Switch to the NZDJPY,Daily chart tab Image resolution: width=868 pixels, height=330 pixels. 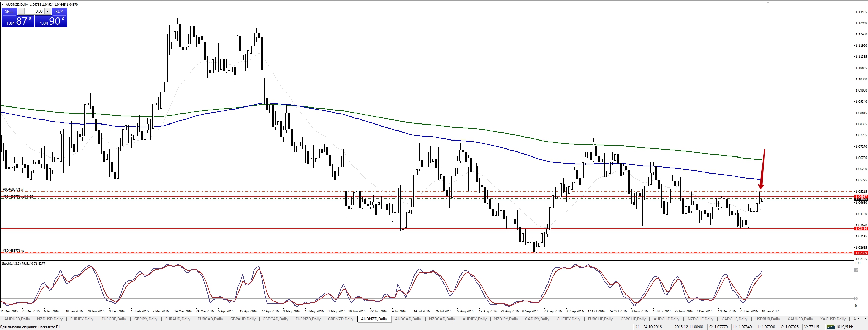(x=506, y=319)
